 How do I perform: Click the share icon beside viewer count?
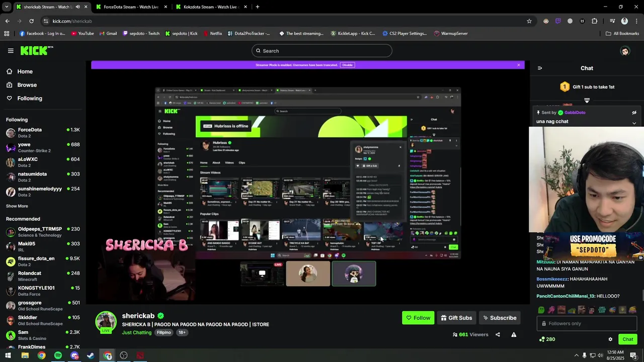pyautogui.click(x=498, y=335)
